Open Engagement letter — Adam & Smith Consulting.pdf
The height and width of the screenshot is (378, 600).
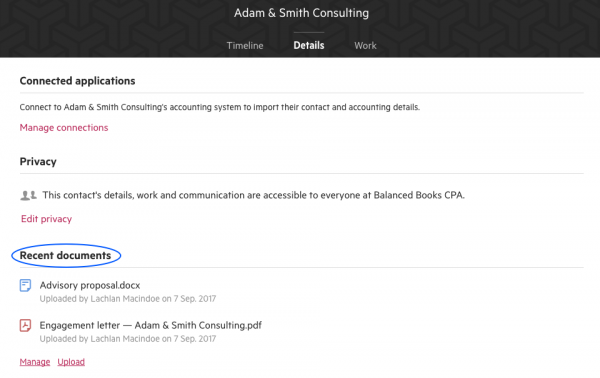151,325
